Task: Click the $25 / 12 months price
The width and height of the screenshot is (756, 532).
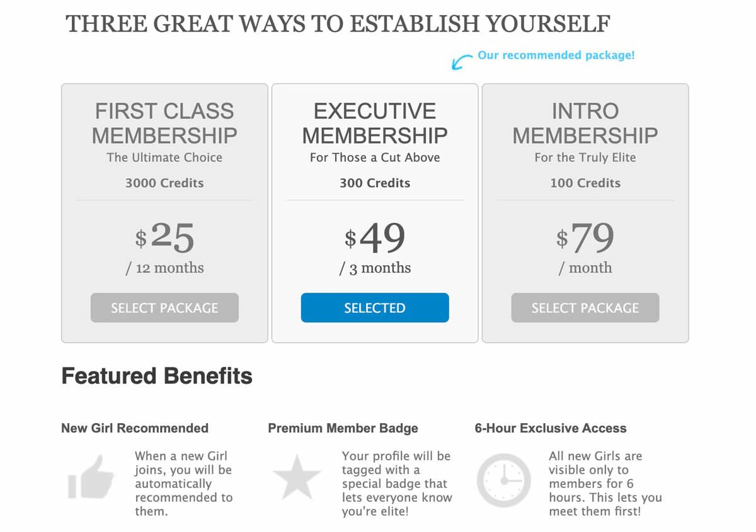Action: click(x=164, y=247)
